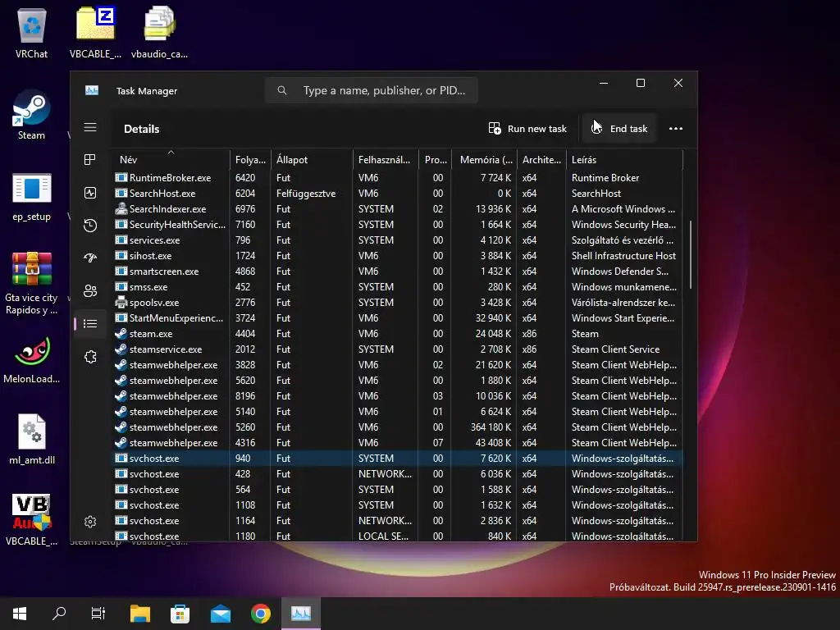The width and height of the screenshot is (840, 630).
Task: Select steamwebhelper.exe with PID 8196
Action: pos(398,396)
